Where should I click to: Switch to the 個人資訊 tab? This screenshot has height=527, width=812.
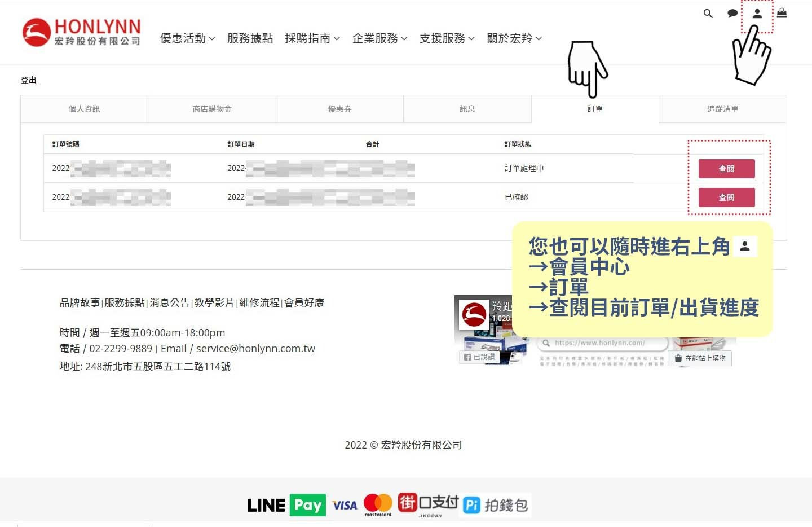point(85,109)
